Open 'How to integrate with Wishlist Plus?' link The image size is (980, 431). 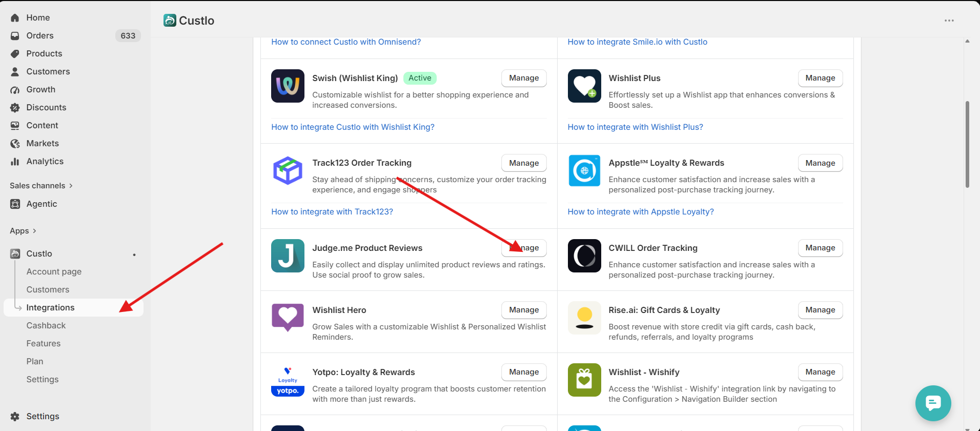[x=635, y=127]
